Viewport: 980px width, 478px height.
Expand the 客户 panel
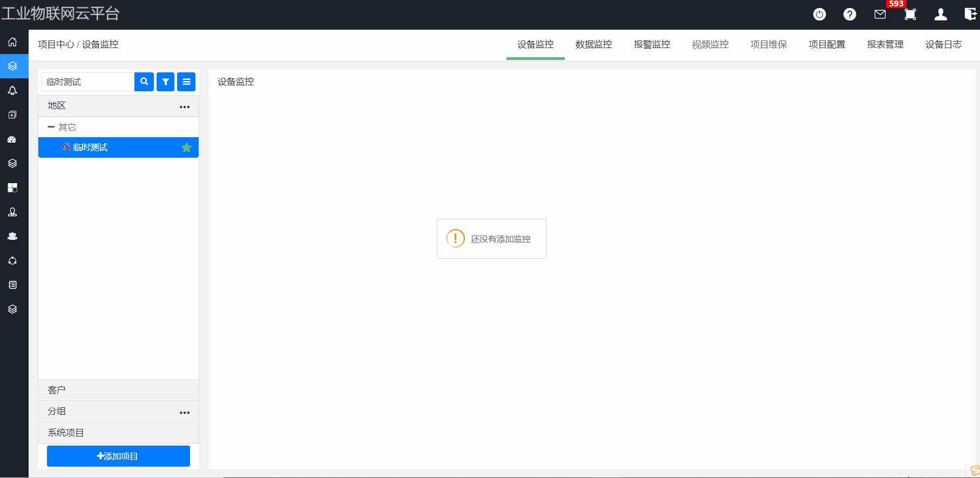click(118, 390)
